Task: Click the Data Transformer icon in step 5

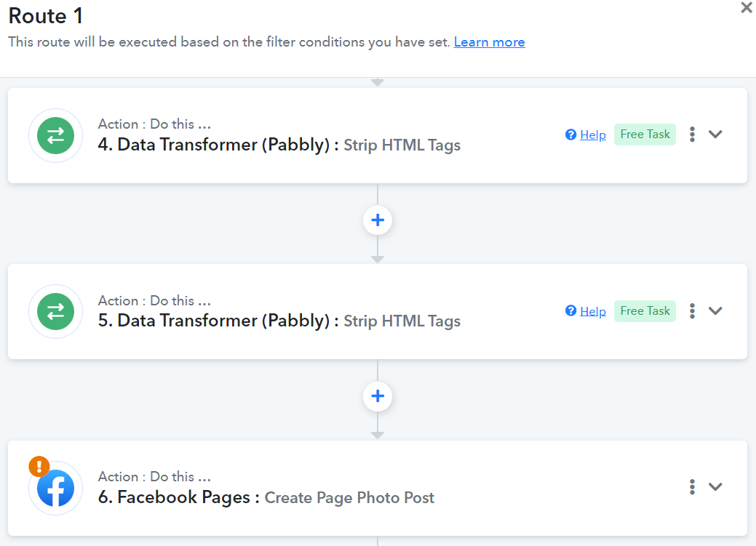Action: pyautogui.click(x=55, y=311)
